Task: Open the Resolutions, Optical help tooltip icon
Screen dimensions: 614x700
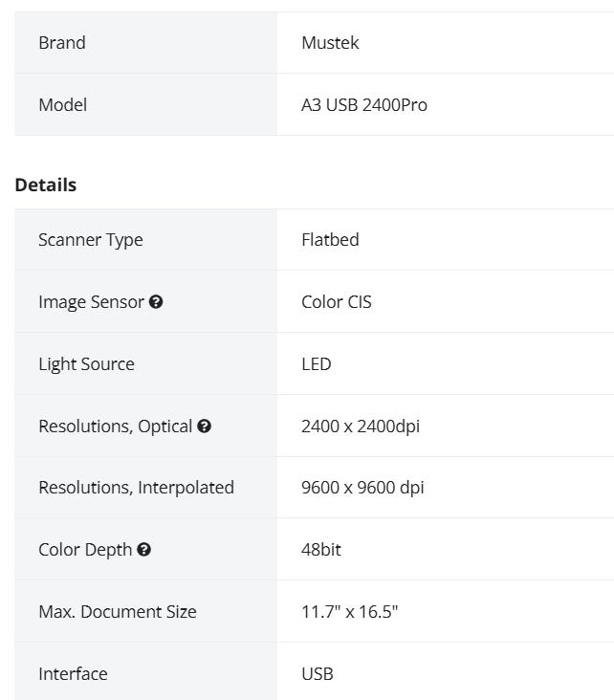Action: point(204,427)
